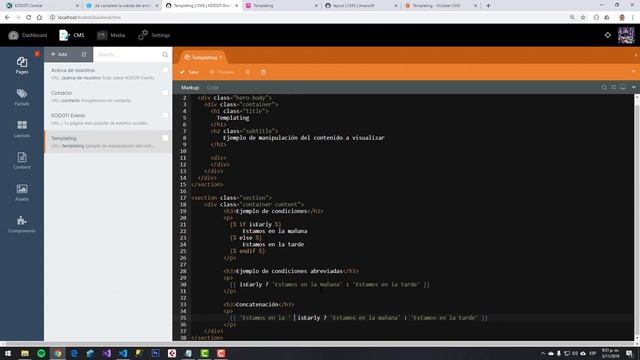Reload the browser page
640x360 pixels.
pos(29,17)
